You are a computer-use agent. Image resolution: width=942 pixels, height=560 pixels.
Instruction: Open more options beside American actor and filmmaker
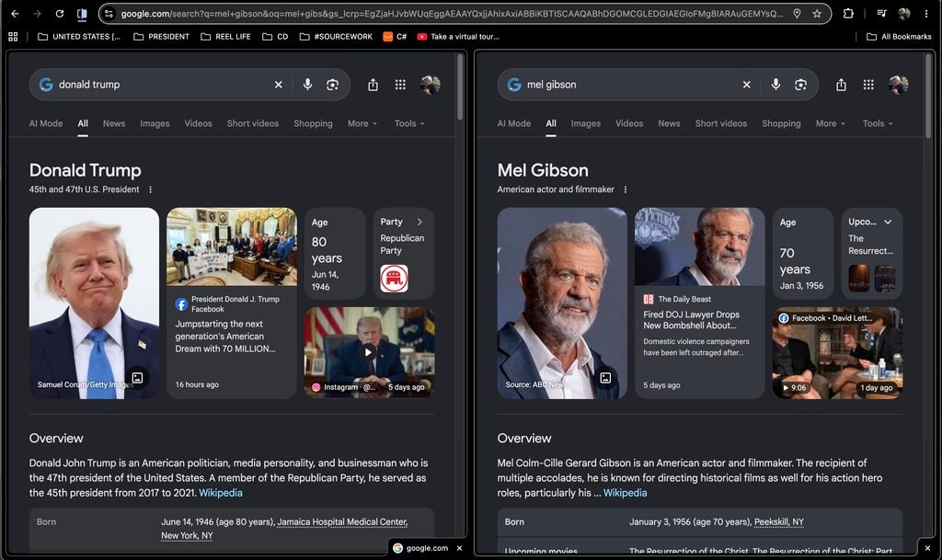(626, 189)
